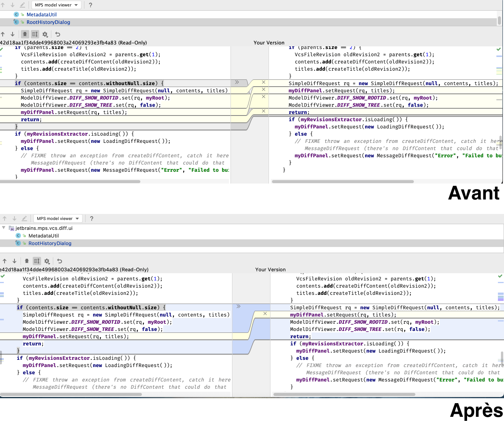504x421 pixels.
Task: Click horizontal scrollbar under Après left code pane
Action: click(x=71, y=394)
